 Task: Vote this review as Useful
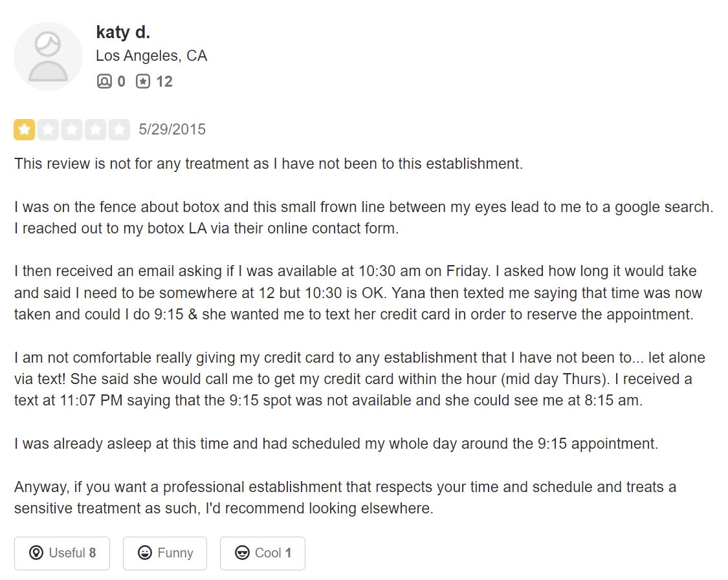point(62,553)
